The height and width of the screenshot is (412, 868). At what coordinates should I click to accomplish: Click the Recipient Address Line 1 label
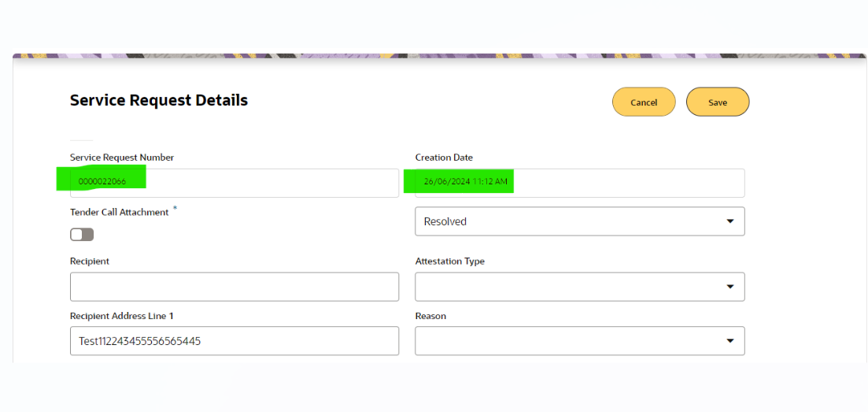(x=122, y=316)
